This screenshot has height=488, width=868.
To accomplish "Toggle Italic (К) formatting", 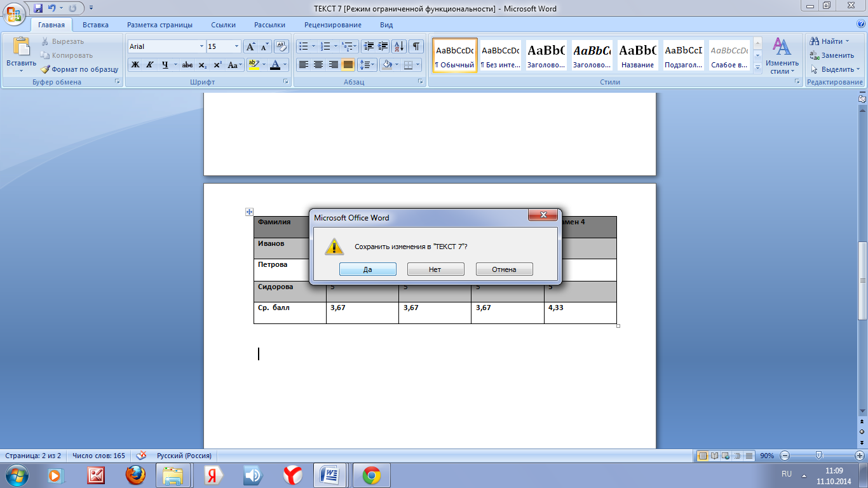I will 150,65.
